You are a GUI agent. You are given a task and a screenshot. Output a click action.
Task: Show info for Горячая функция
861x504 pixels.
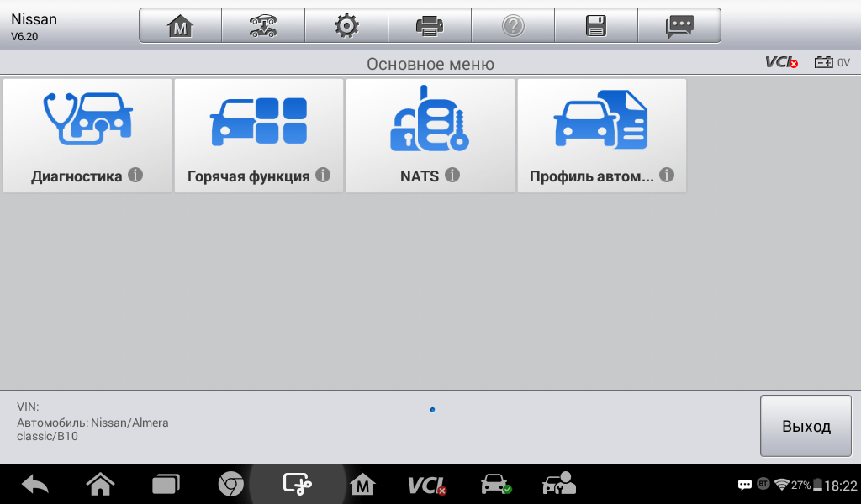click(323, 175)
